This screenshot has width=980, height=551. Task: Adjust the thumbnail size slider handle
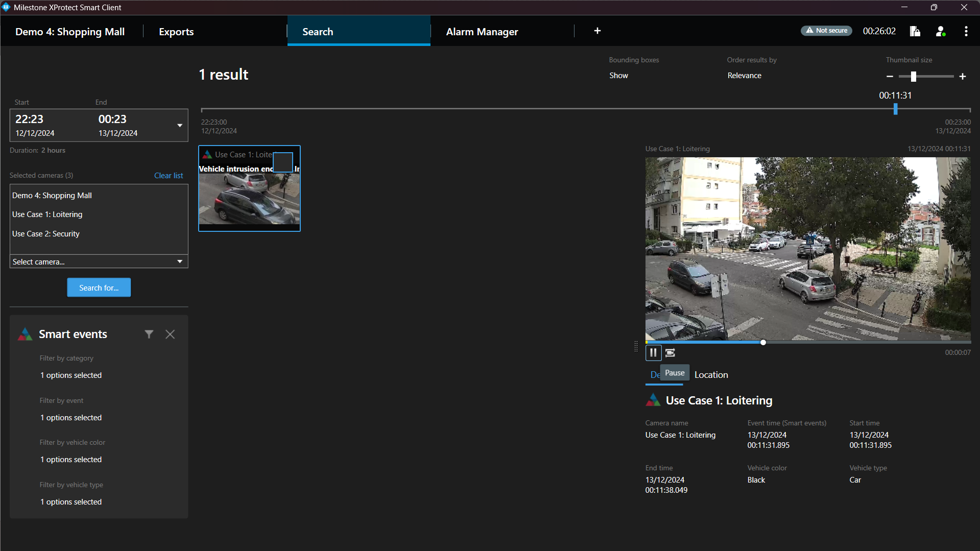click(x=914, y=77)
